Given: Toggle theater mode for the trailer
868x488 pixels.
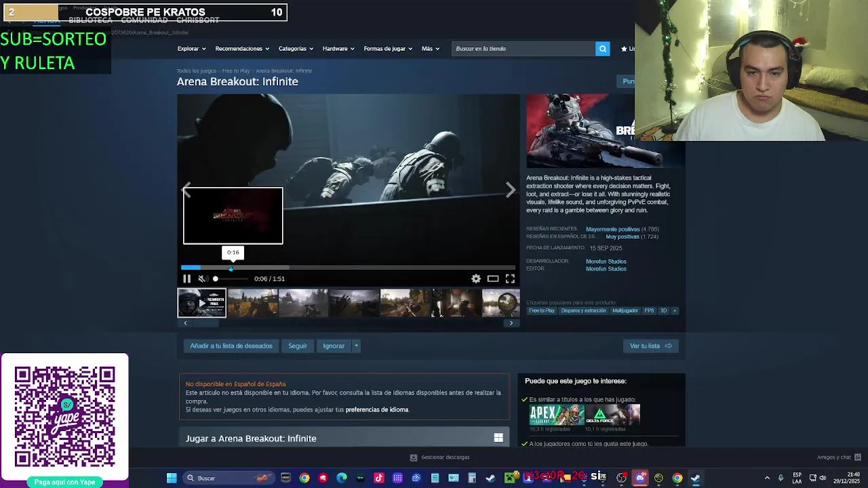Looking at the screenshot, I should point(493,279).
